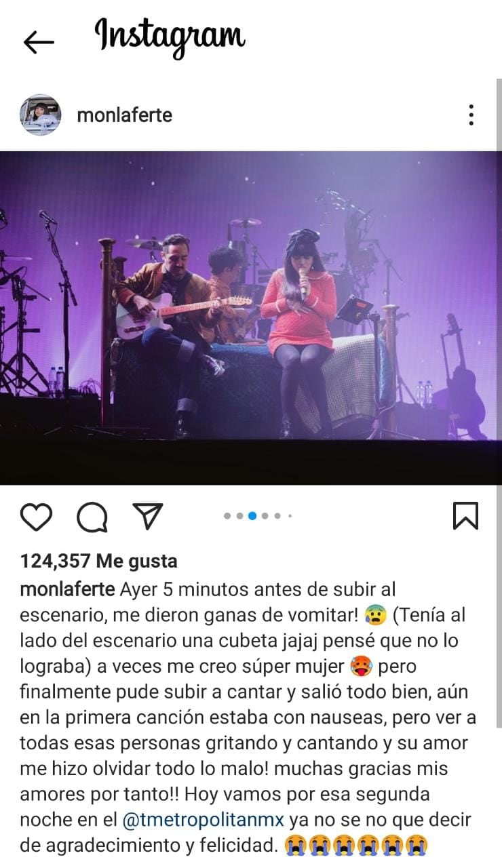The height and width of the screenshot is (868, 502).
Task: Save post with bookmark icon
Action: [x=465, y=516]
